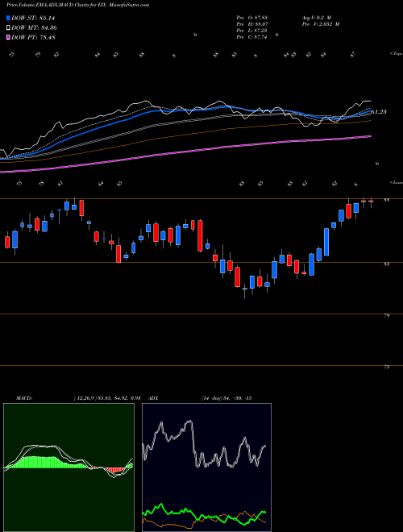403x532 pixels.
Task: Click the 'ADX' indicator heading
Action: click(153, 398)
